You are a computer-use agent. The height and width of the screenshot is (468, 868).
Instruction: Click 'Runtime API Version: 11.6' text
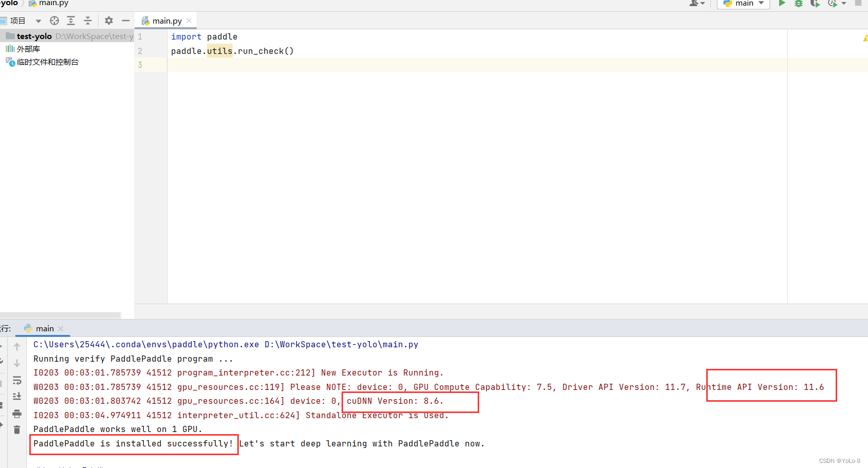[x=760, y=387]
